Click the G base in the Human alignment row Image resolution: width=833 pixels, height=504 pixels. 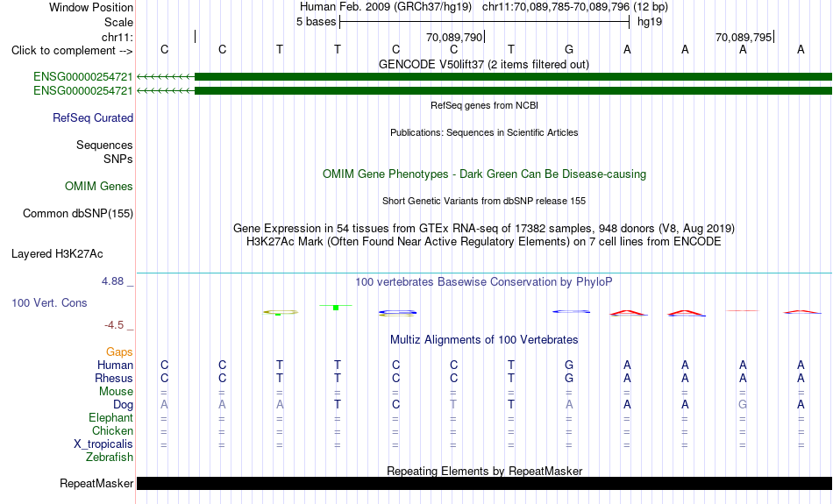(569, 365)
